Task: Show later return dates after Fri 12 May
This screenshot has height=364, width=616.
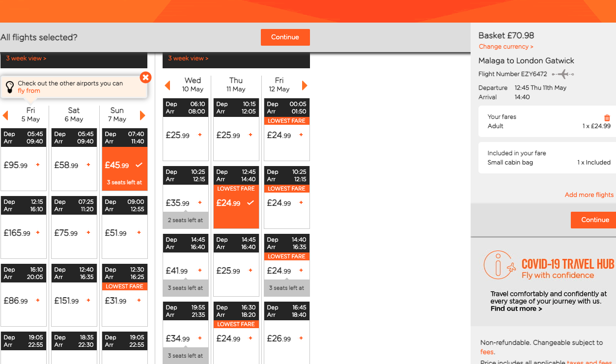Action: (x=305, y=85)
